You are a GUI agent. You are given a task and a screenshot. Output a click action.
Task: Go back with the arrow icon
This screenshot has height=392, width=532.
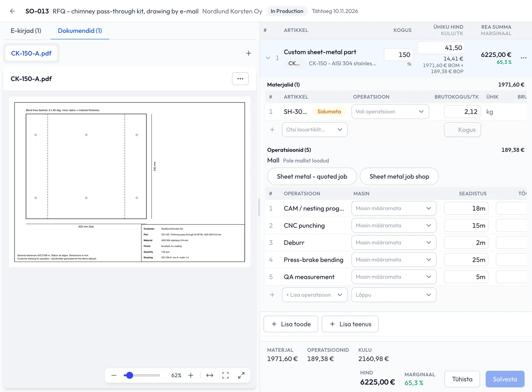pyautogui.click(x=13, y=11)
